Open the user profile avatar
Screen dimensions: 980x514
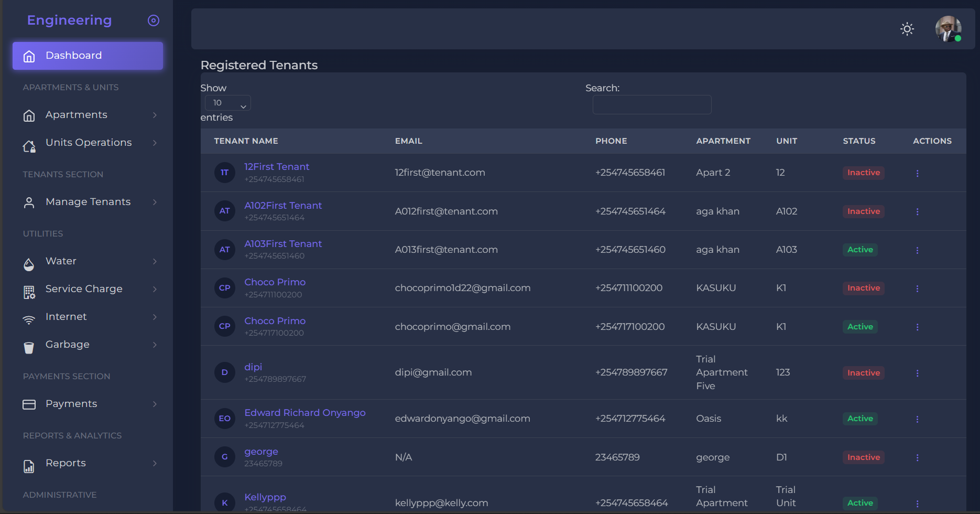click(948, 29)
